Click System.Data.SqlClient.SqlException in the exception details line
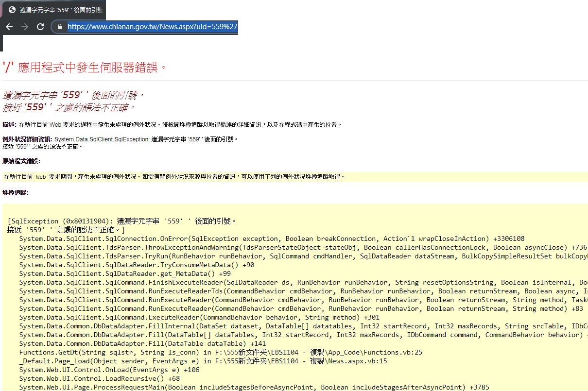The image size is (588, 391). point(102,139)
